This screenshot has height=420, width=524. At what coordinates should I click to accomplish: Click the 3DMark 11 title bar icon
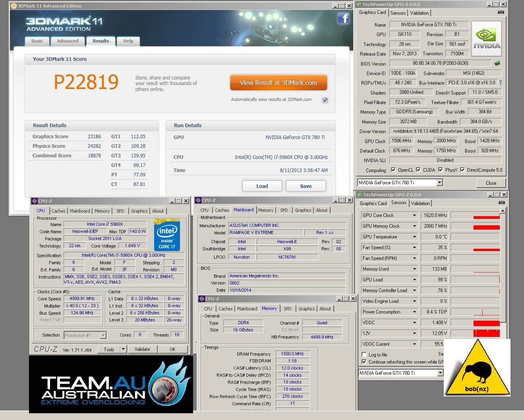tap(14, 6)
